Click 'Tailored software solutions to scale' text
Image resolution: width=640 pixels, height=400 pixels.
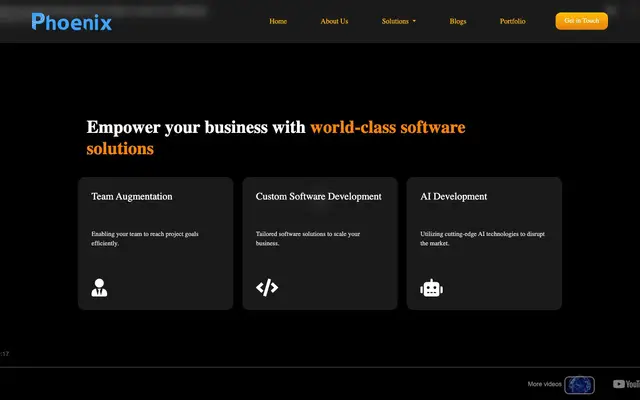click(x=301, y=234)
